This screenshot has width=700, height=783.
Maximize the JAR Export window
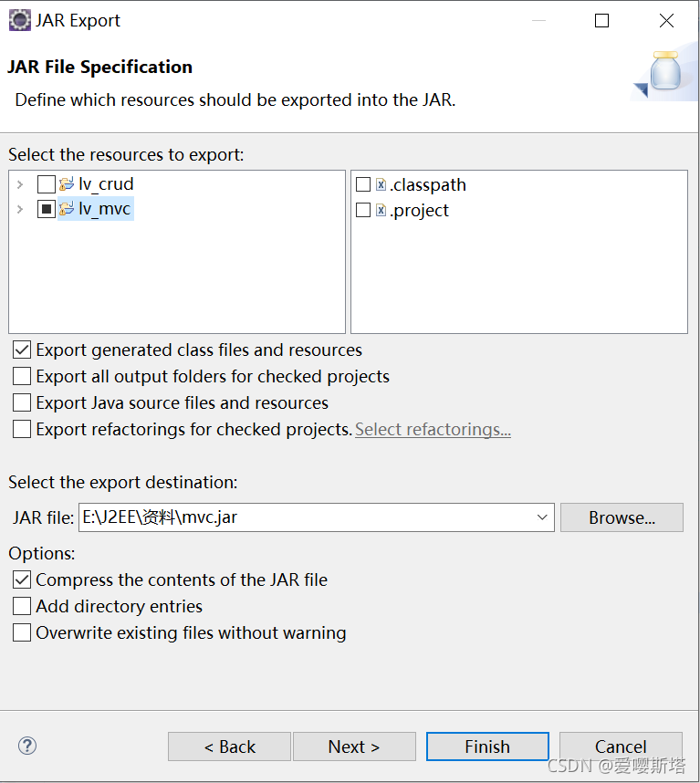[601, 20]
